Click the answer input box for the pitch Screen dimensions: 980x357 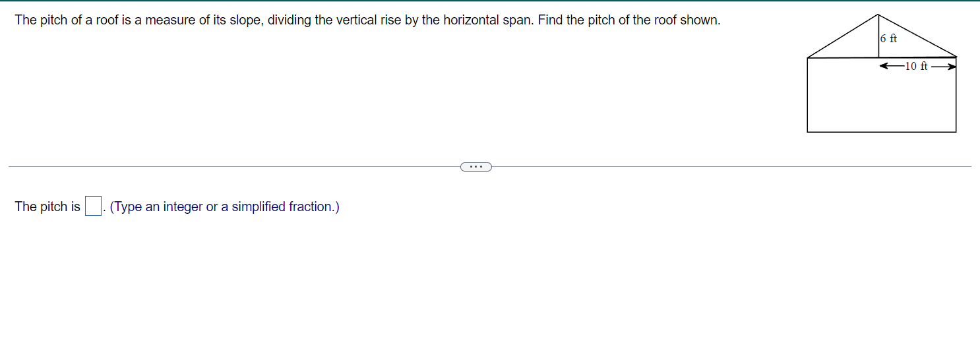93,207
